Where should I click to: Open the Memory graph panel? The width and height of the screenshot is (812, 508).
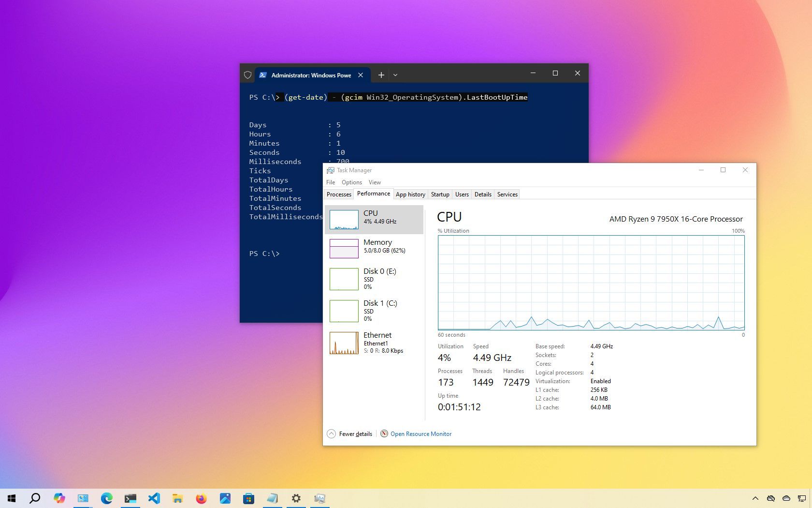tap(375, 248)
